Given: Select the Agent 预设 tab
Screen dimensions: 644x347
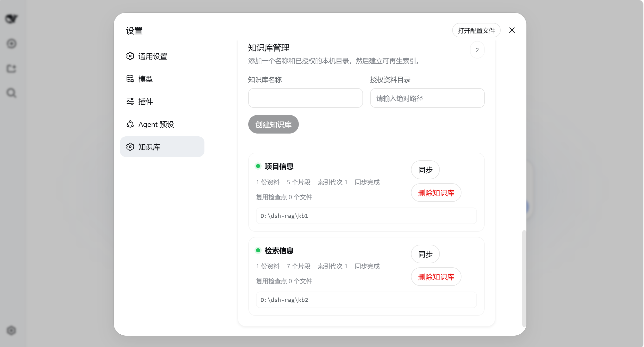Looking at the screenshot, I should tap(162, 124).
